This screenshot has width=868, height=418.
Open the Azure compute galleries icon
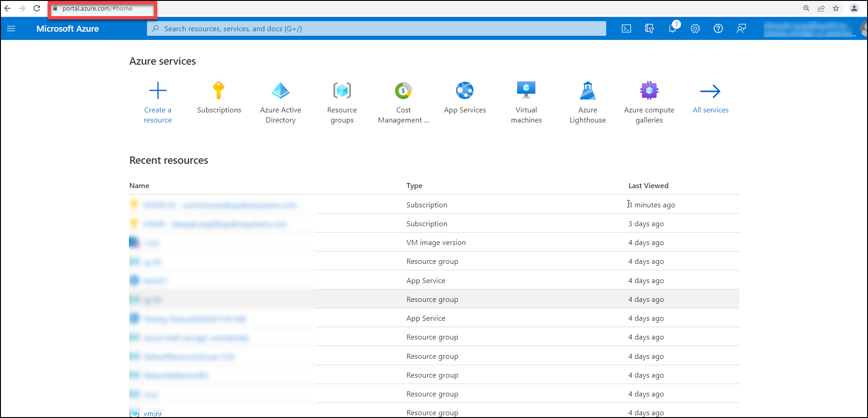click(x=649, y=90)
